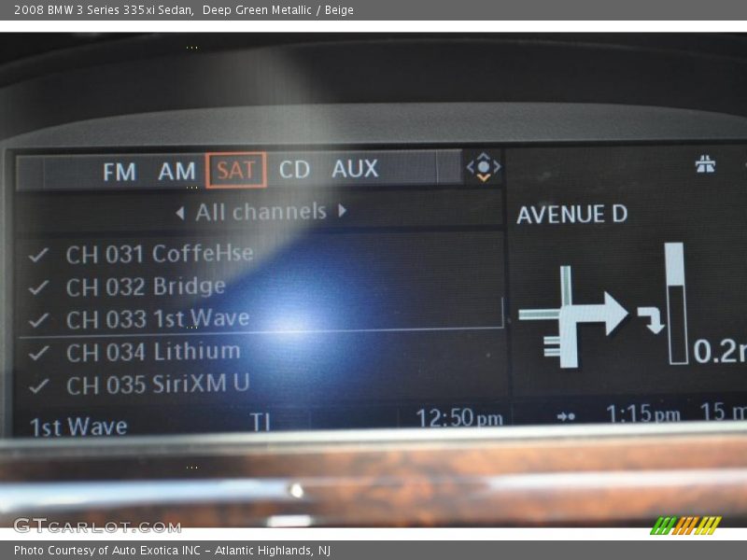Select channel CH 033 1st Wave
Viewport: 747px width, 560px height.
point(158,318)
